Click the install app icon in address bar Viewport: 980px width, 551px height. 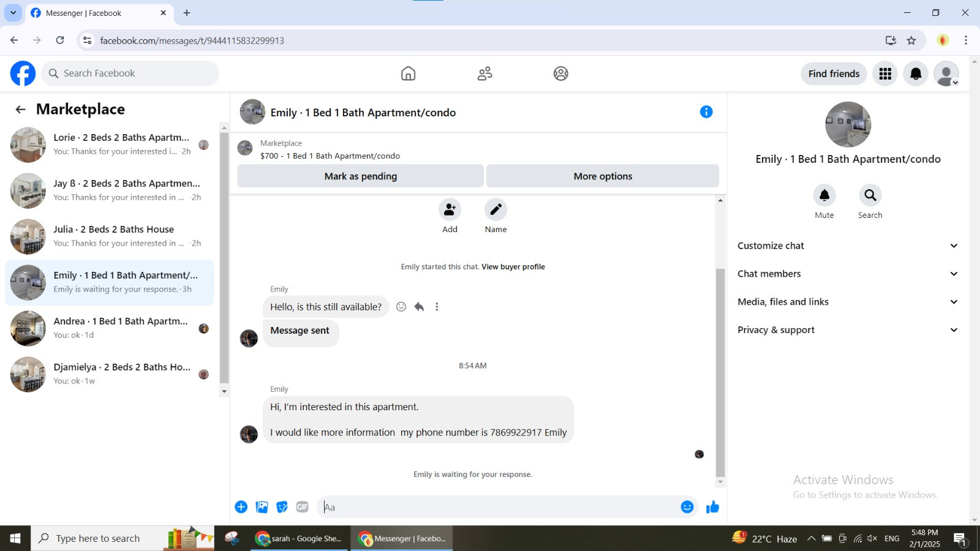(x=891, y=40)
